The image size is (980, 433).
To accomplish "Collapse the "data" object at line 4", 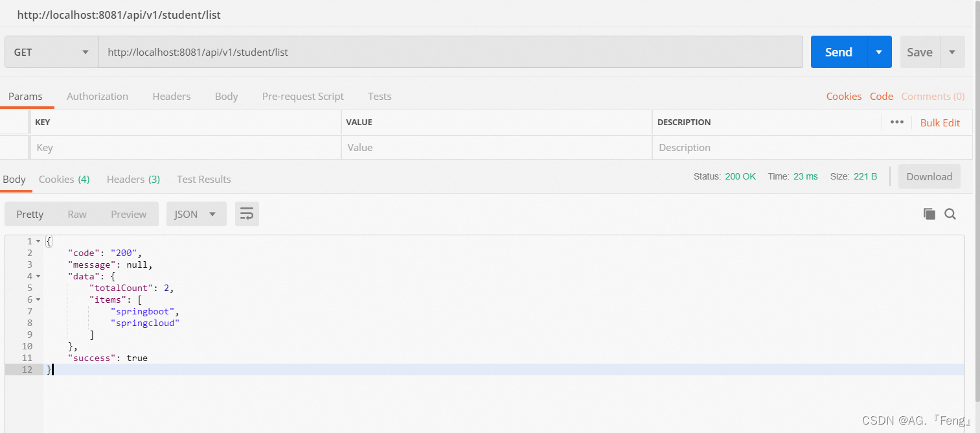I will (x=38, y=276).
